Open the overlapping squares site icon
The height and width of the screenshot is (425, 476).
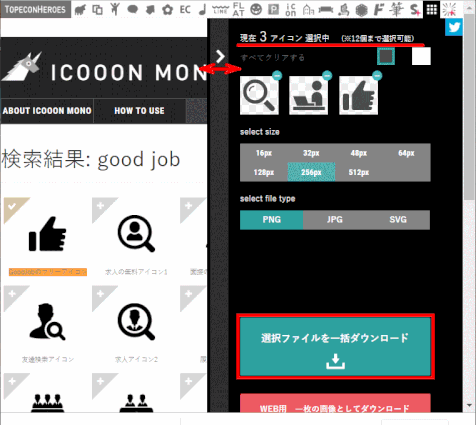[x=97, y=10]
